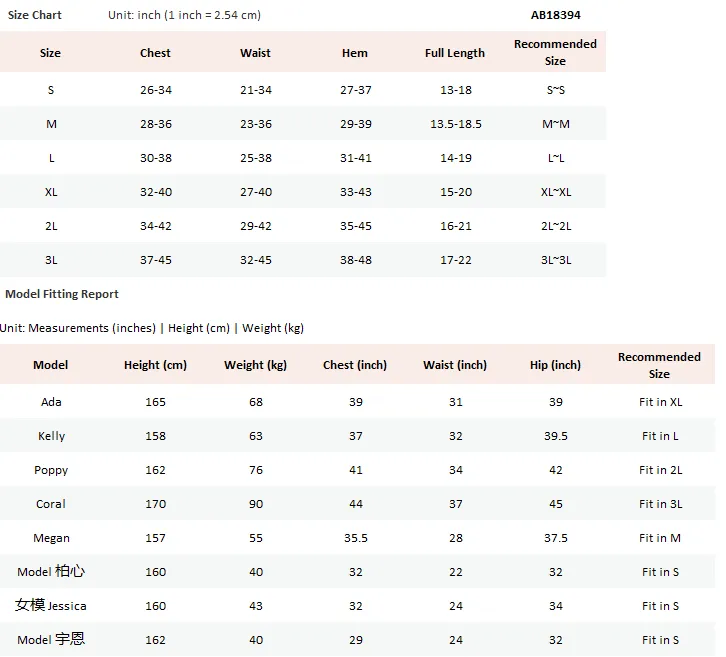Click the Full Length column header
726x657 pixels.
tap(455, 53)
